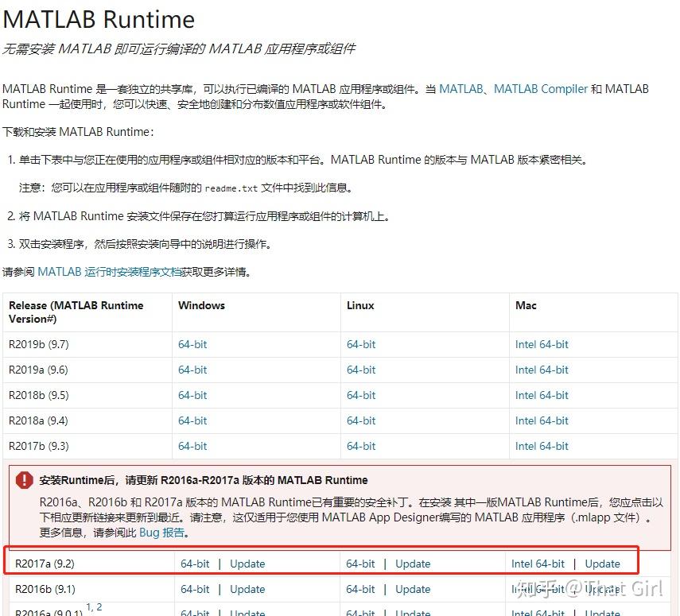Click the readme.txt code text

tap(231, 188)
